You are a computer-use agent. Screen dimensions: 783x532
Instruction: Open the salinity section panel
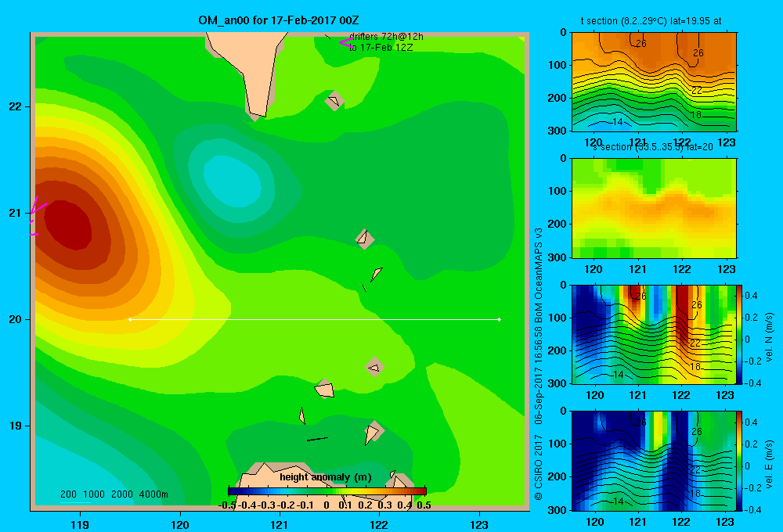pyautogui.click(x=654, y=208)
